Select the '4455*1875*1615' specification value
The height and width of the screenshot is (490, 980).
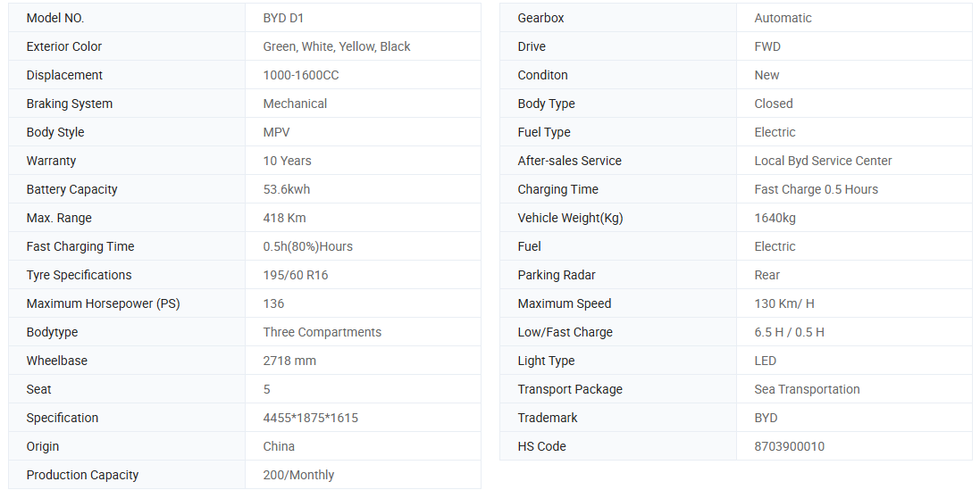tap(311, 418)
